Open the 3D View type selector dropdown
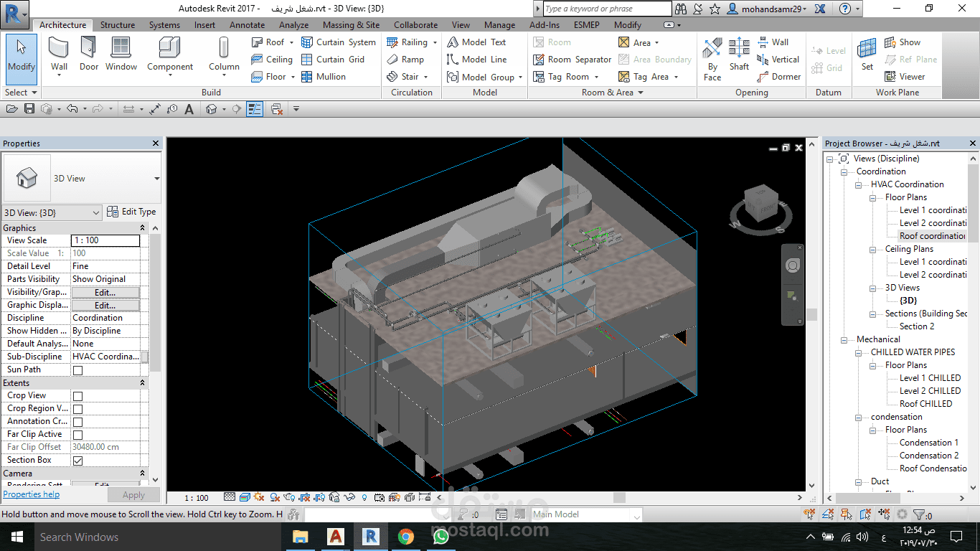 [156, 179]
